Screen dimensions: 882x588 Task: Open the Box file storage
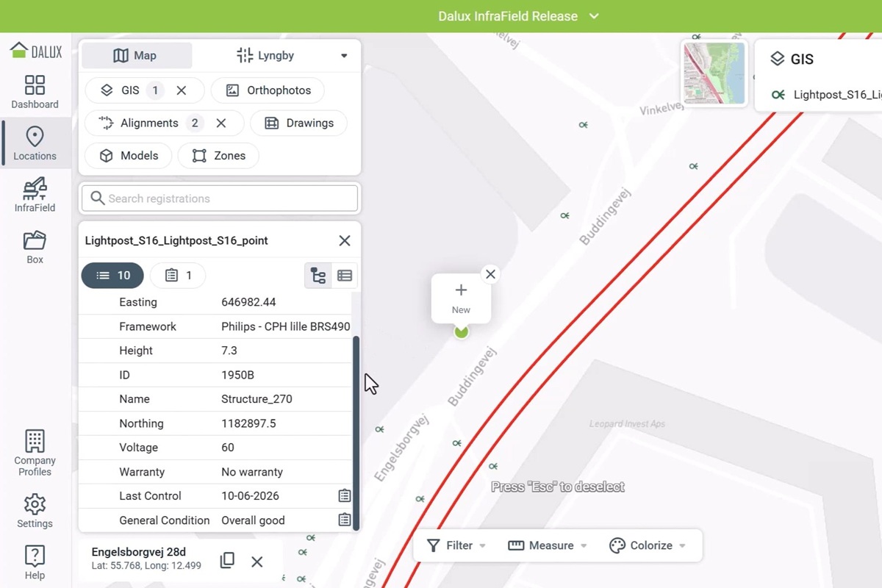[35, 247]
